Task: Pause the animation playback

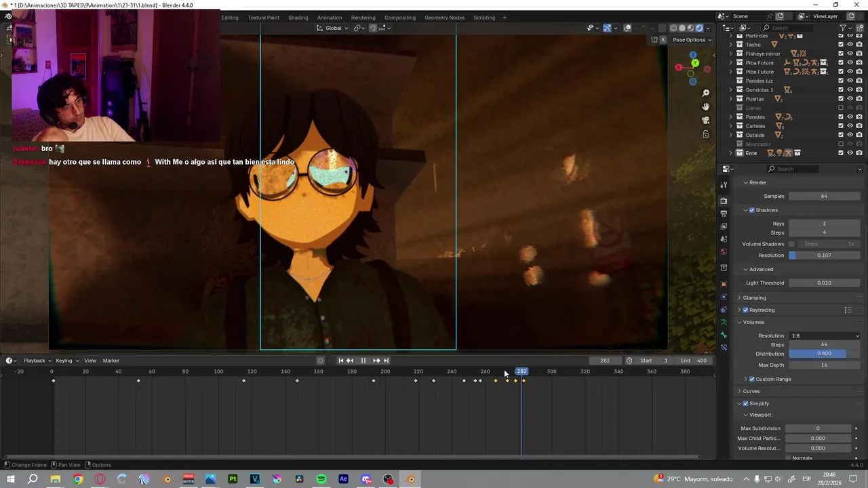Action: [x=363, y=361]
